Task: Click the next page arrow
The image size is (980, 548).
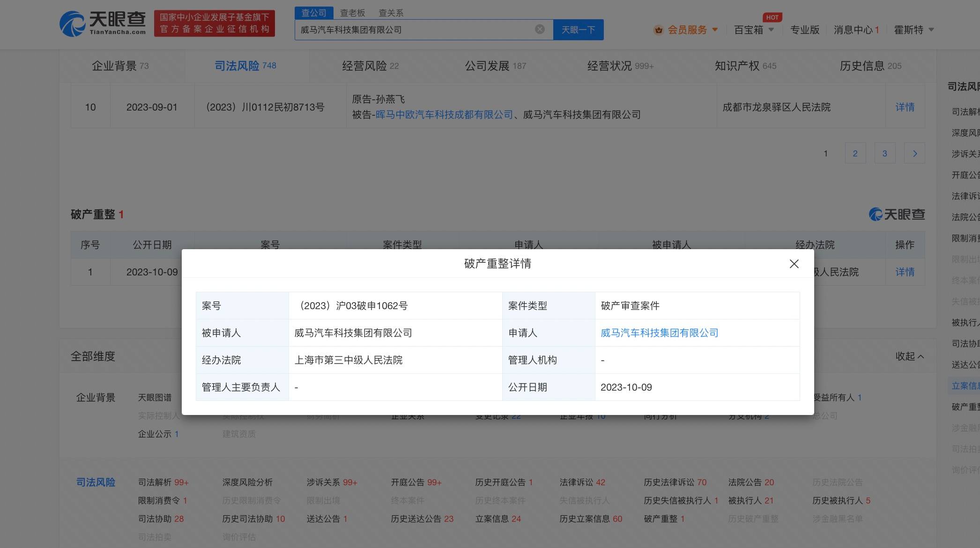Action: 914,153
